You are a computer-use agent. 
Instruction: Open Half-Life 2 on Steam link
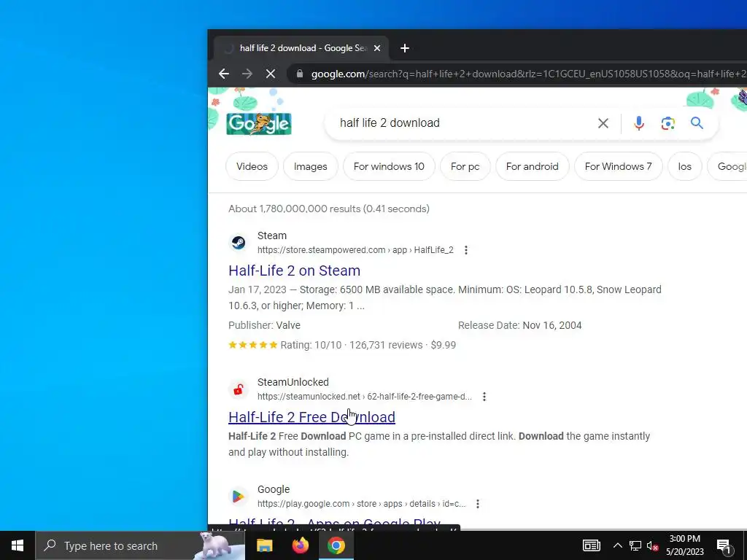295,271
